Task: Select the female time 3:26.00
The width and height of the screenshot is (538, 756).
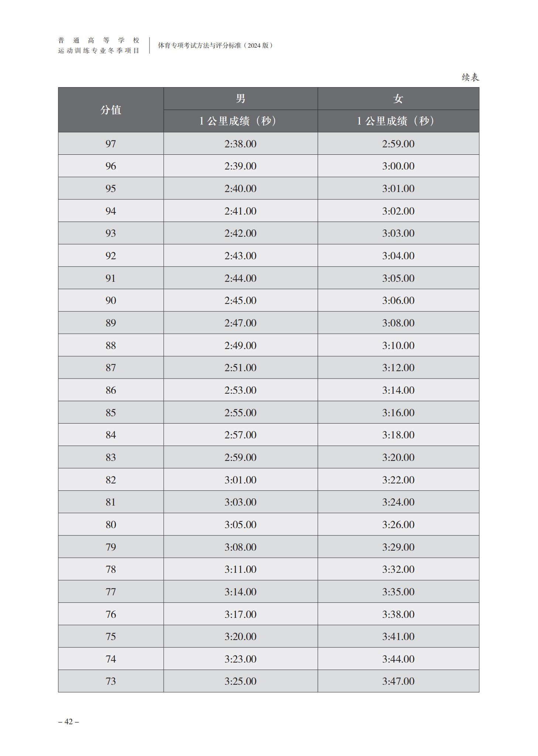Action: [398, 524]
